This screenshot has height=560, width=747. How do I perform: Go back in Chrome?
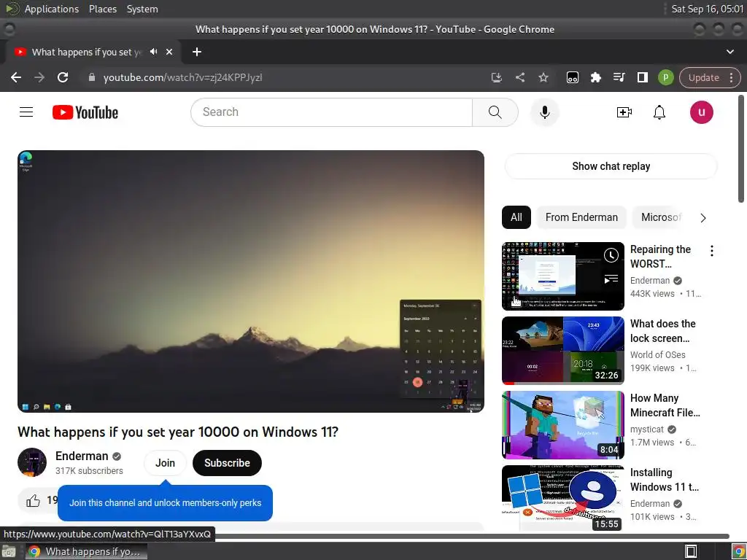16,77
